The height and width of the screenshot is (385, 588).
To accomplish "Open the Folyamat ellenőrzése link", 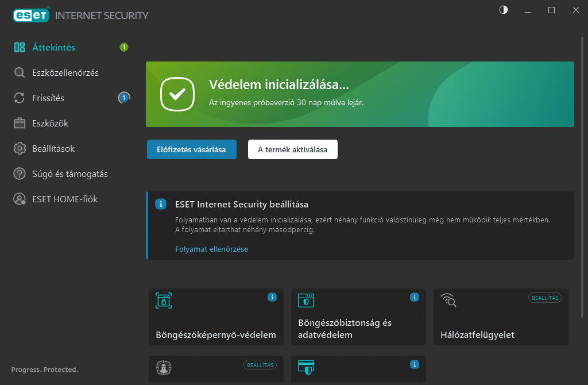I will pyautogui.click(x=211, y=249).
